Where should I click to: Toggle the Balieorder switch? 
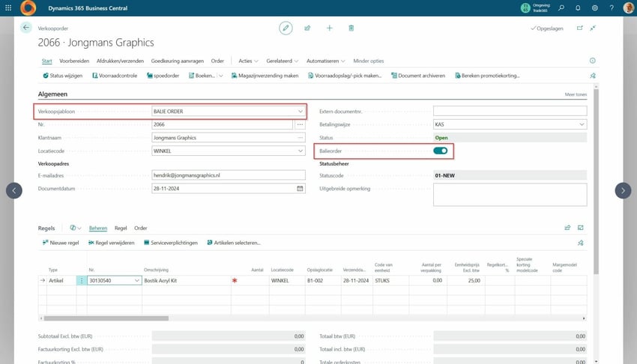[441, 151]
